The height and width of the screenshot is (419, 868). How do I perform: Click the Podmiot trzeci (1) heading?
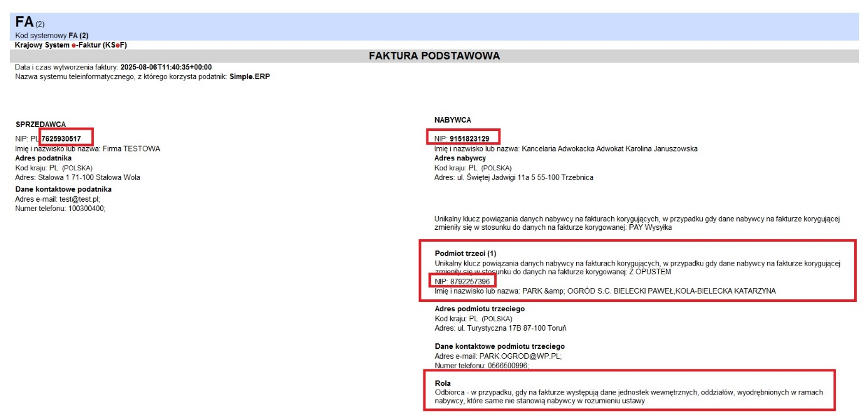465,253
